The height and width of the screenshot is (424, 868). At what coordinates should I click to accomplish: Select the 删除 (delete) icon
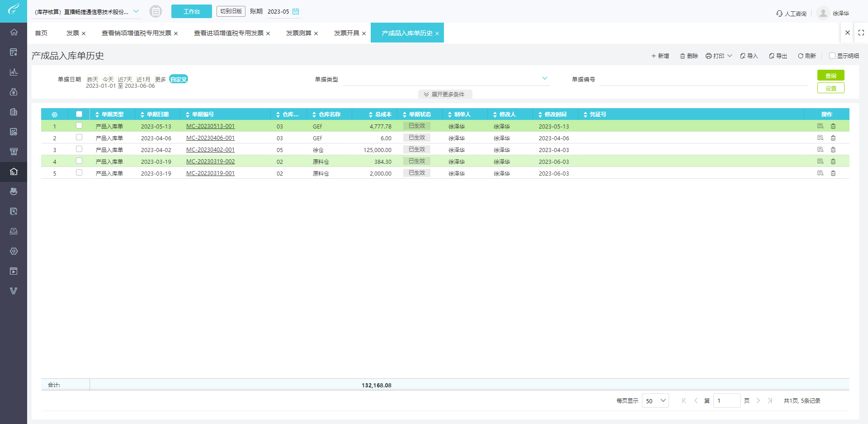tap(689, 55)
